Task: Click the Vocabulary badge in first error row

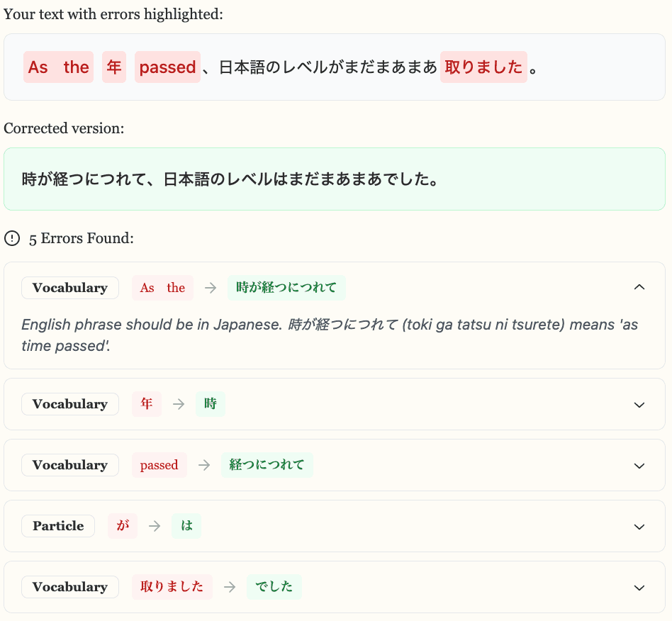Action: click(x=69, y=288)
